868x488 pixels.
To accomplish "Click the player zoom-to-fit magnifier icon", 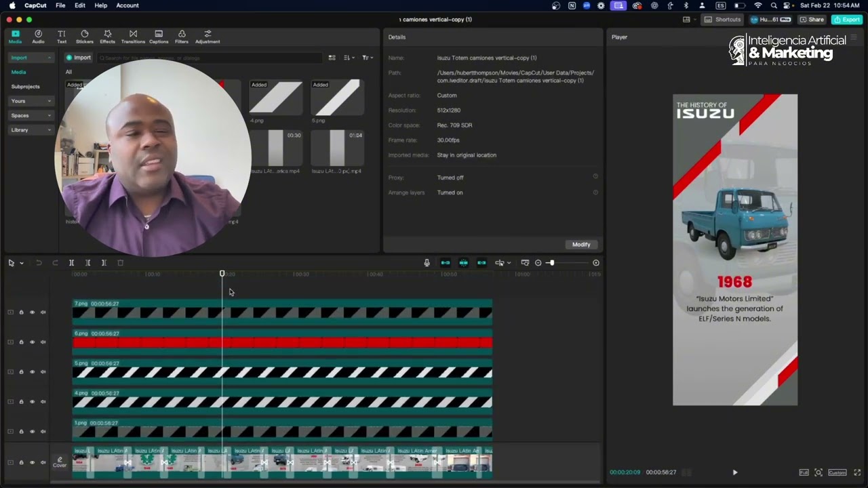I will pyautogui.click(x=818, y=472).
